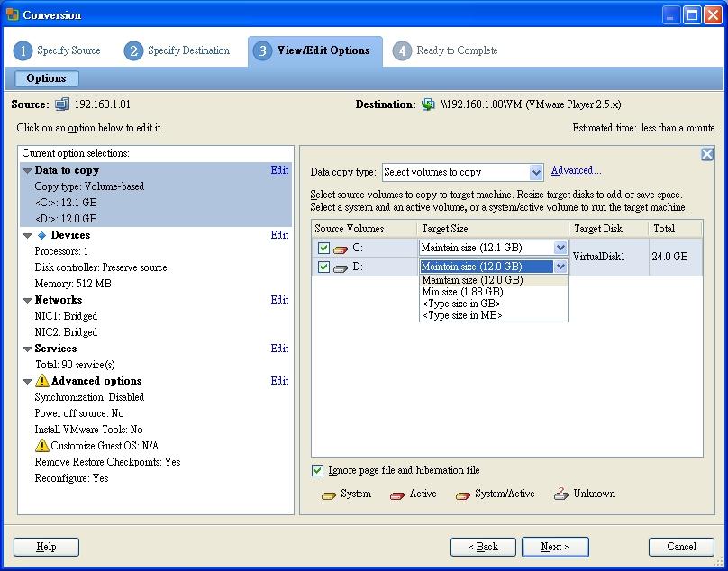This screenshot has height=571, width=728.
Task: Click the blue diamond icon beside Devices
Action: point(41,235)
